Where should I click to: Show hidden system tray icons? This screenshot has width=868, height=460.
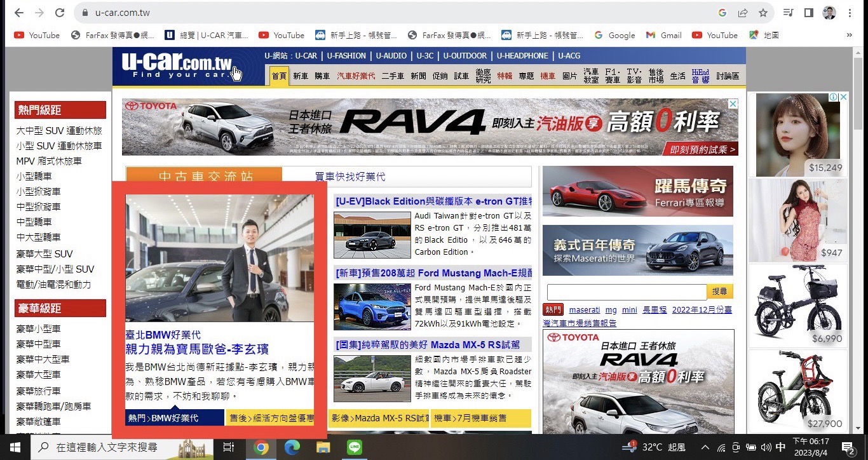705,448
